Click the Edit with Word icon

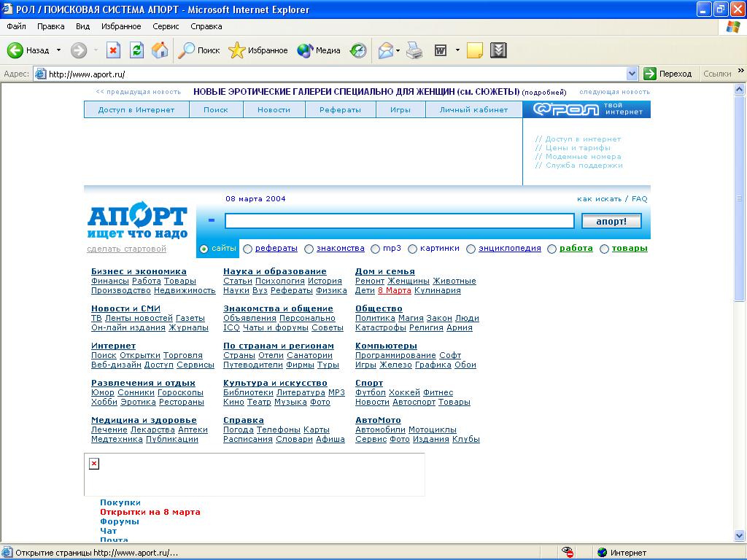(x=441, y=50)
